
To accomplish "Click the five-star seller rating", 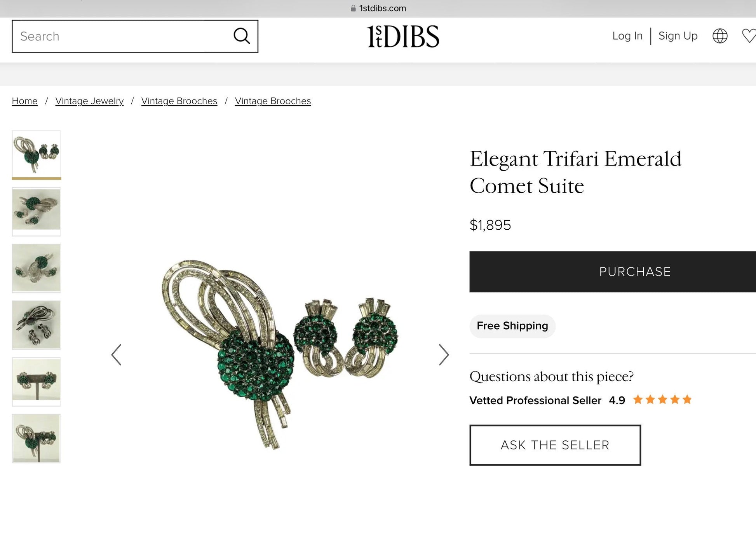I will (x=662, y=400).
